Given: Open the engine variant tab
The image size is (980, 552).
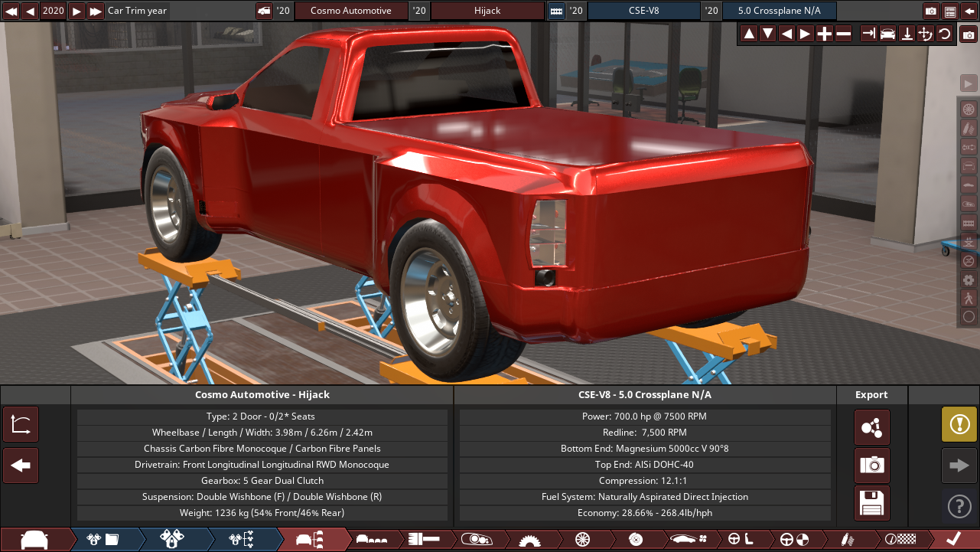Looking at the screenshot, I should [171, 539].
